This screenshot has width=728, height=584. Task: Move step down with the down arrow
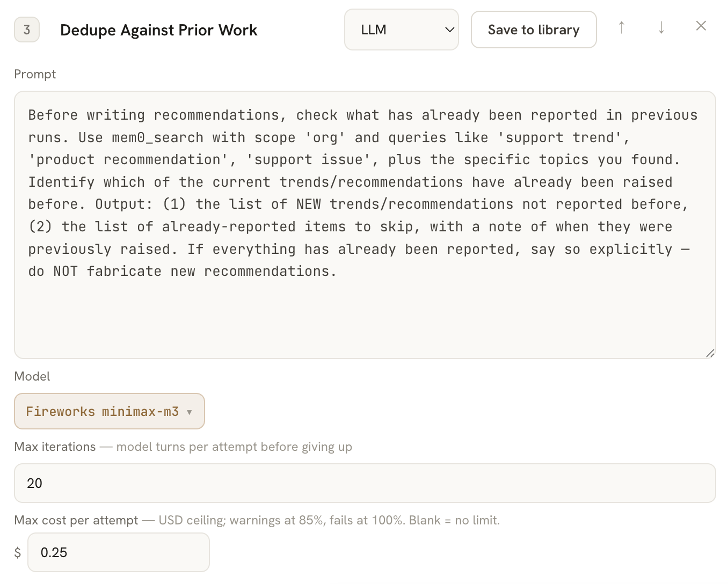coord(661,27)
